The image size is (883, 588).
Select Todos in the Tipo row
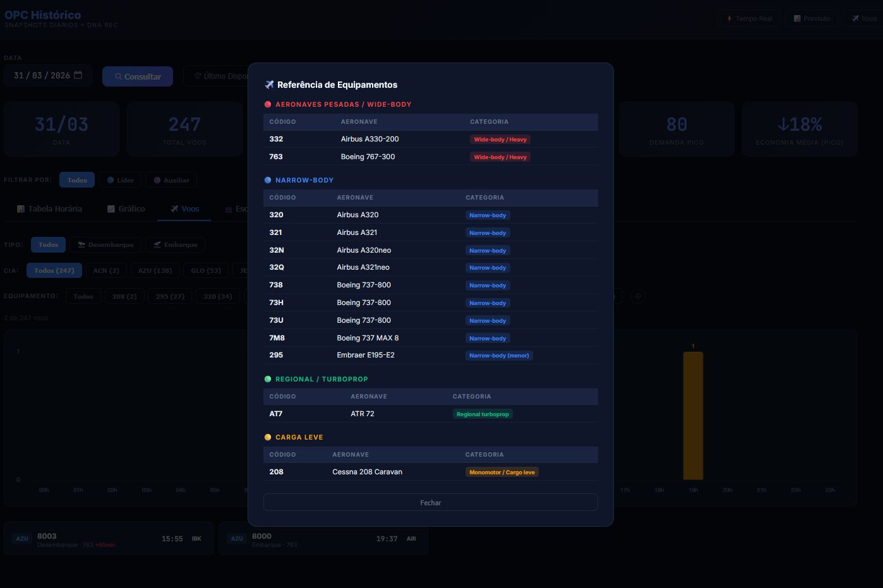(x=48, y=244)
